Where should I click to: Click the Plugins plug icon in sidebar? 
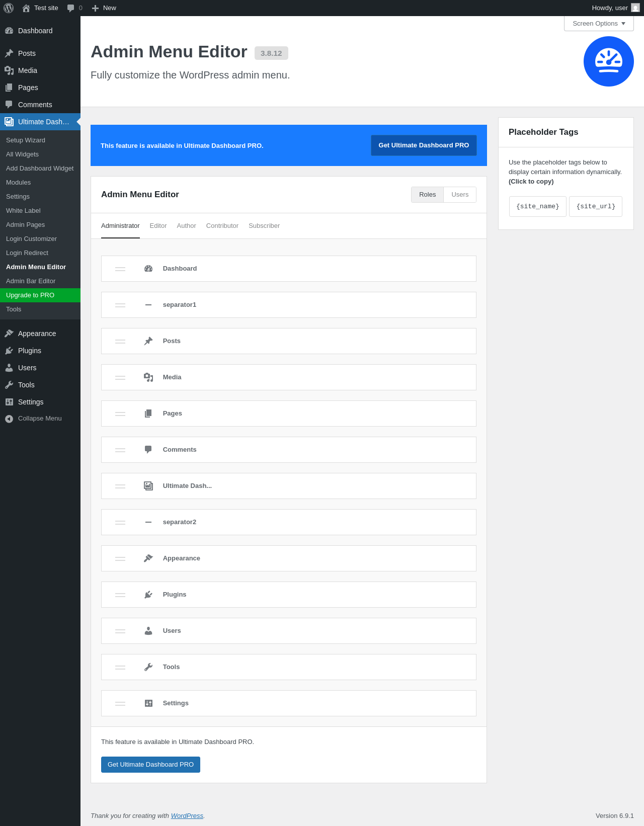point(9,351)
